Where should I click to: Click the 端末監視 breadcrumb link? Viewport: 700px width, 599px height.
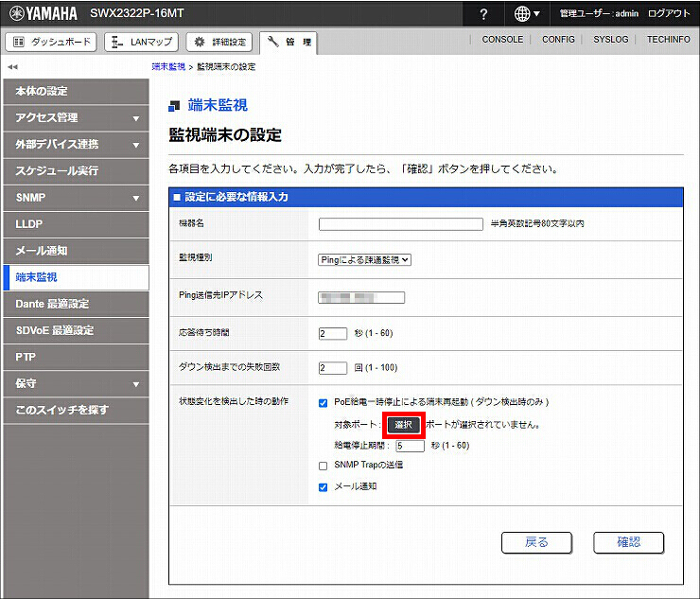[168, 66]
